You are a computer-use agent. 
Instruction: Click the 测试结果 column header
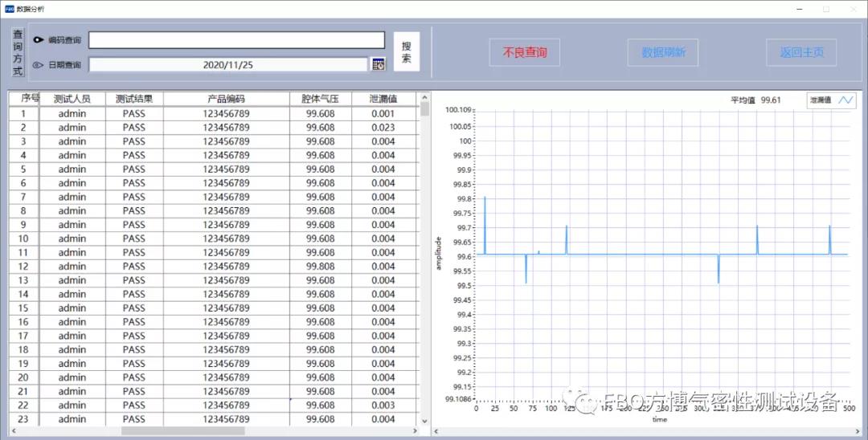click(133, 99)
